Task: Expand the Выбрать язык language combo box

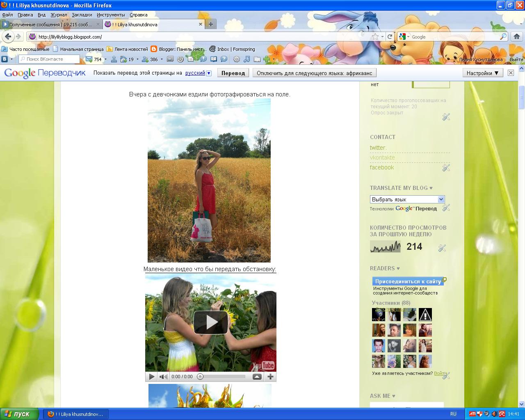Action: [x=407, y=199]
